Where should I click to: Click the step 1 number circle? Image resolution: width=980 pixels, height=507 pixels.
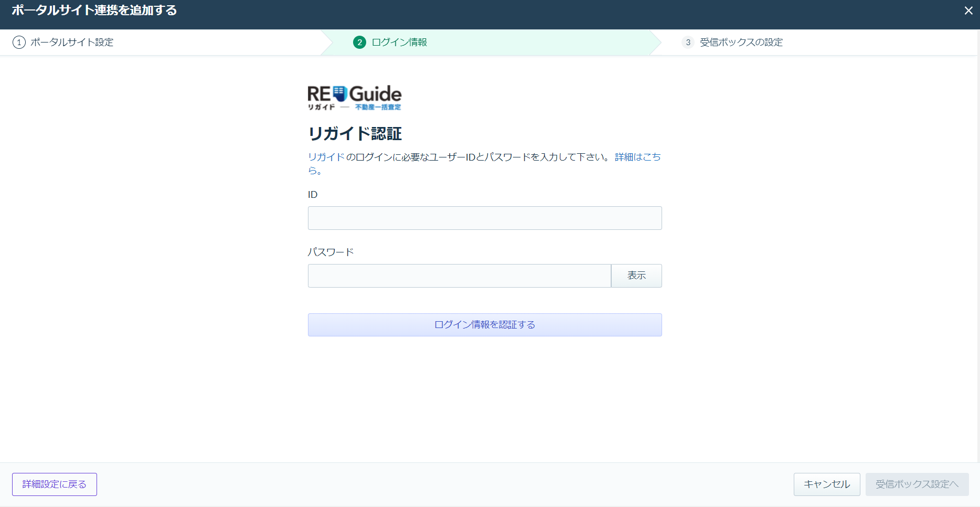[x=19, y=43]
